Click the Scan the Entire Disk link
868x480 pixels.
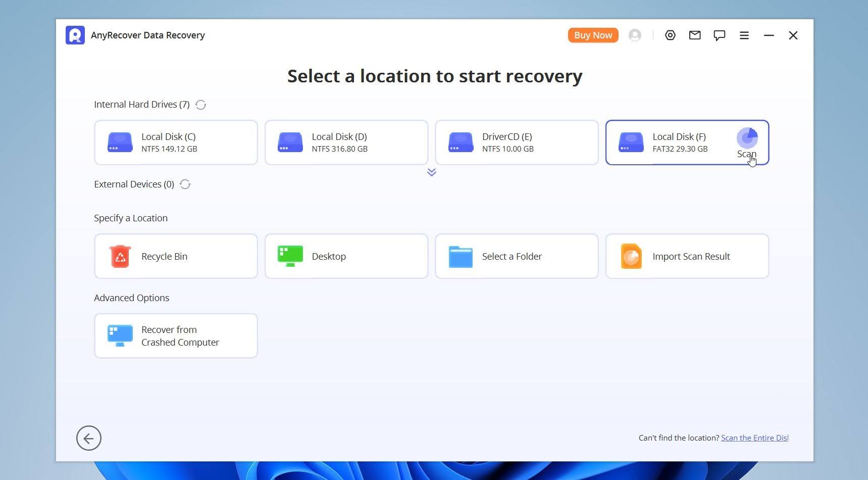(x=754, y=438)
